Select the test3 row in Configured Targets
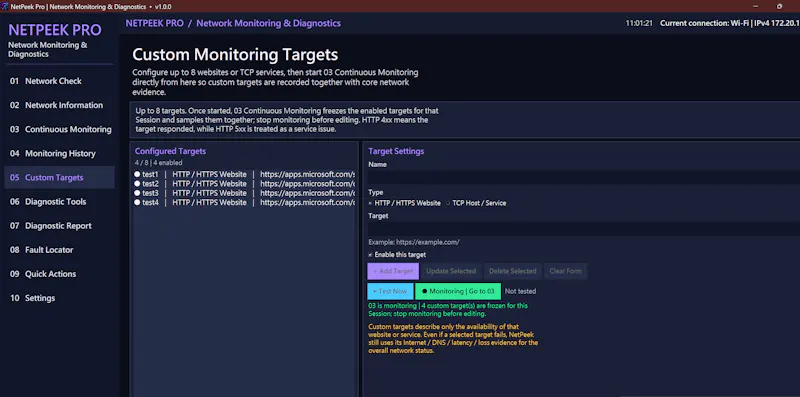Screen dimensions: 800x397 (244, 193)
